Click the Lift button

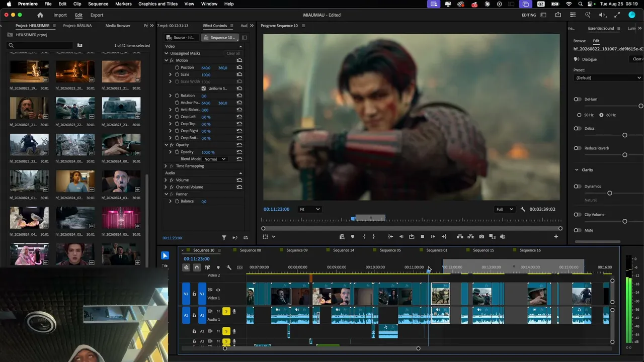[460, 236]
